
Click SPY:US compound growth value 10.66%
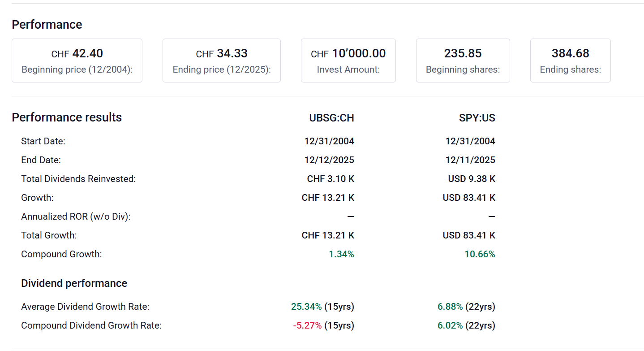tap(480, 254)
